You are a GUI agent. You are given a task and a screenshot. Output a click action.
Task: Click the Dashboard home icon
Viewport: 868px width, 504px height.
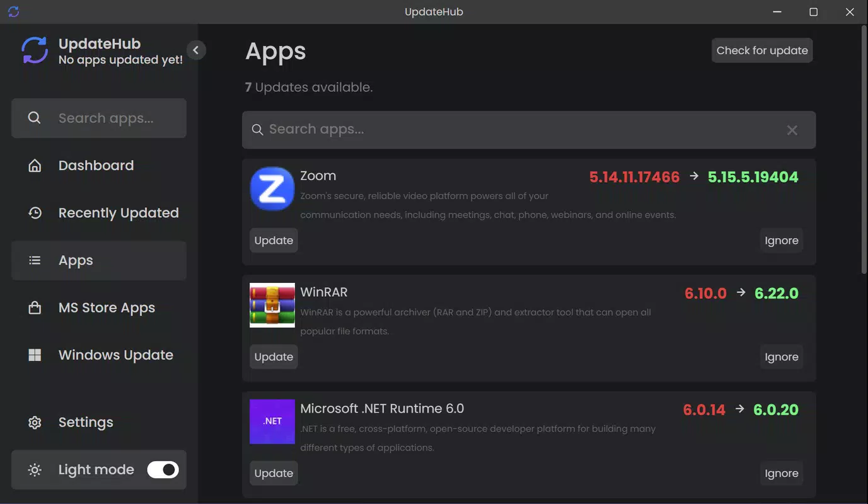[x=35, y=165]
